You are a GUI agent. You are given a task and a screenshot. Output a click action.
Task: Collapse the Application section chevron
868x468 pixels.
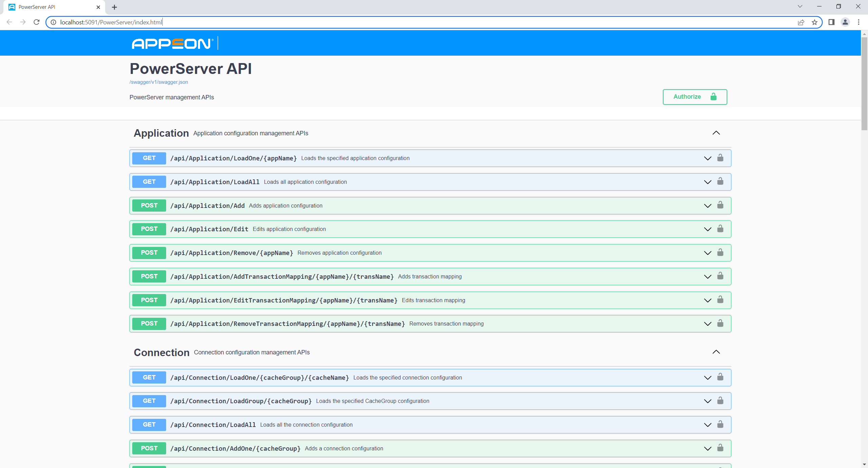click(716, 133)
